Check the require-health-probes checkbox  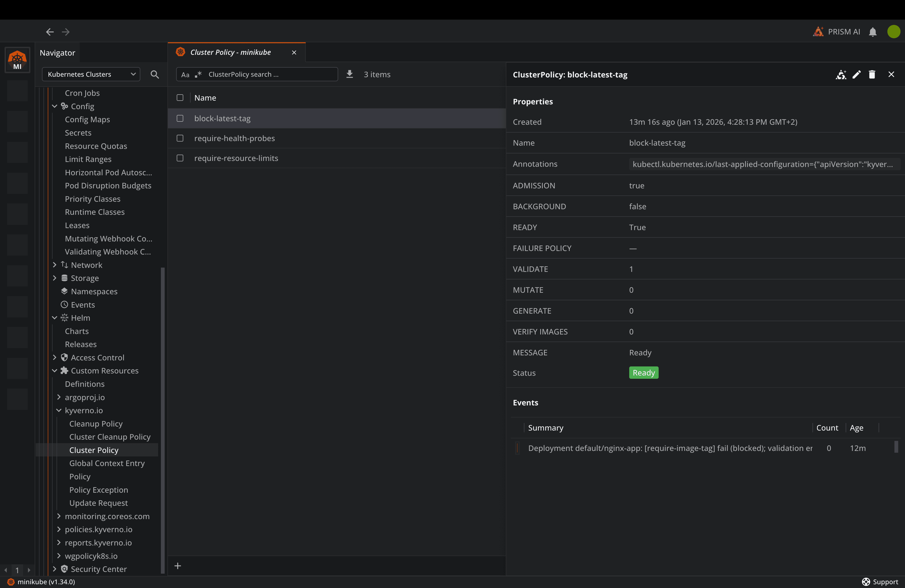[x=180, y=138]
